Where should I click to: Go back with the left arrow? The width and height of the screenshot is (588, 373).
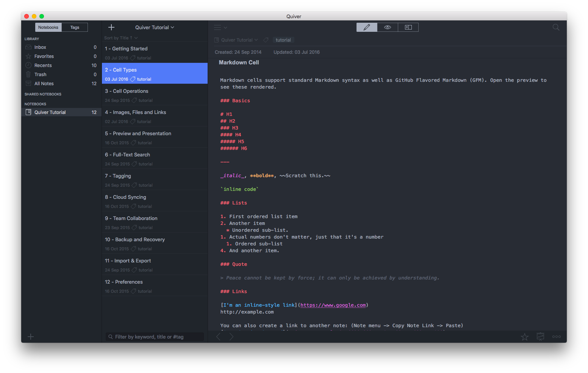click(218, 337)
